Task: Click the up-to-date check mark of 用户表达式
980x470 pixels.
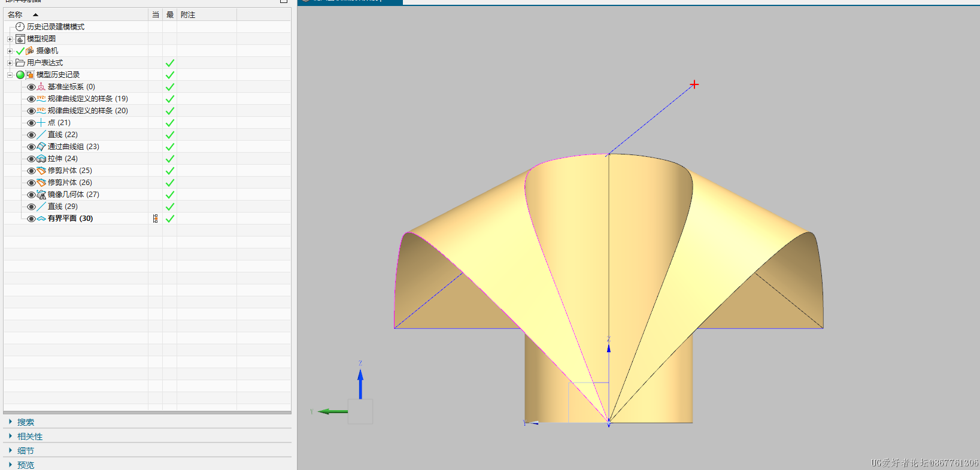Action: 170,63
